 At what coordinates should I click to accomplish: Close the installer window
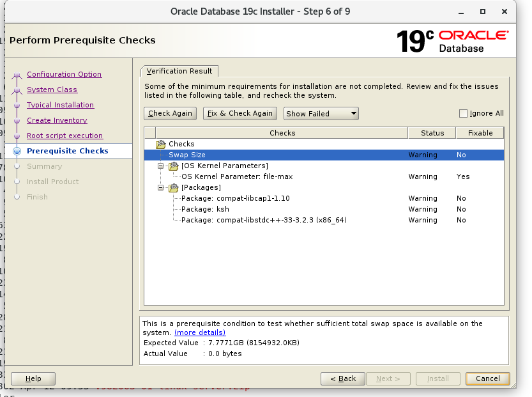click(505, 12)
